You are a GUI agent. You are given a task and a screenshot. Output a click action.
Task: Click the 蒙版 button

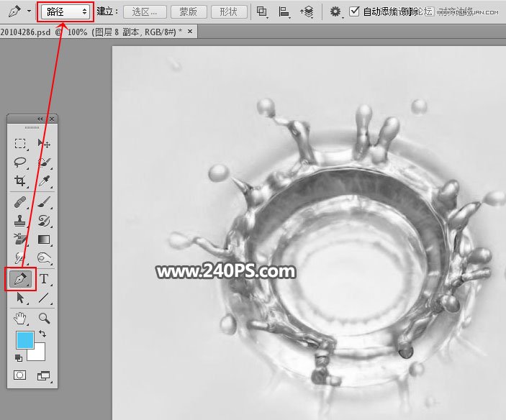tap(189, 12)
